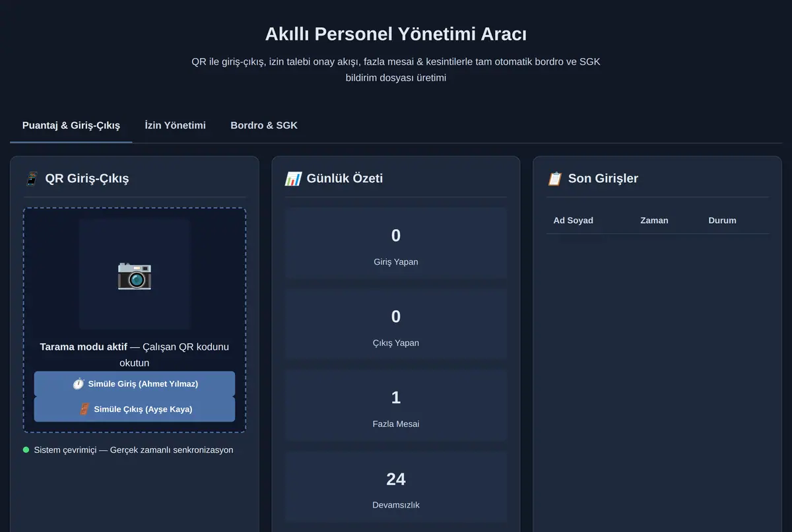
Task: Select the Devamsızlık summary card
Action: tap(396, 486)
